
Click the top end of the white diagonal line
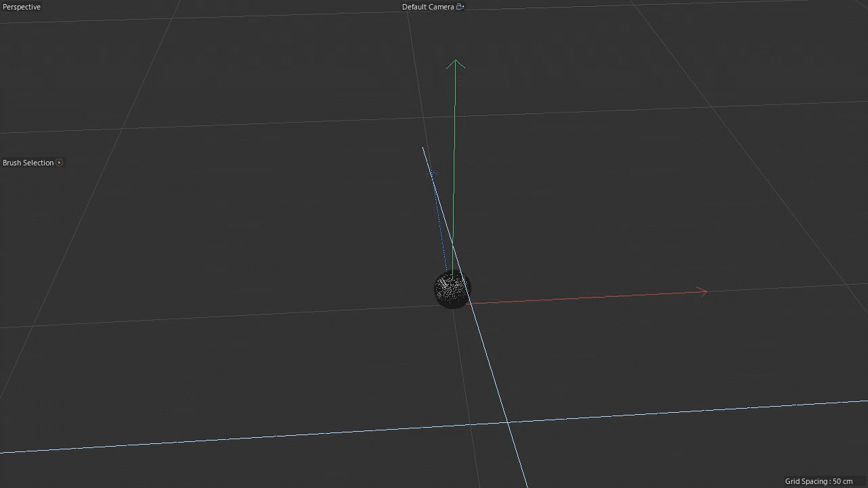click(423, 148)
